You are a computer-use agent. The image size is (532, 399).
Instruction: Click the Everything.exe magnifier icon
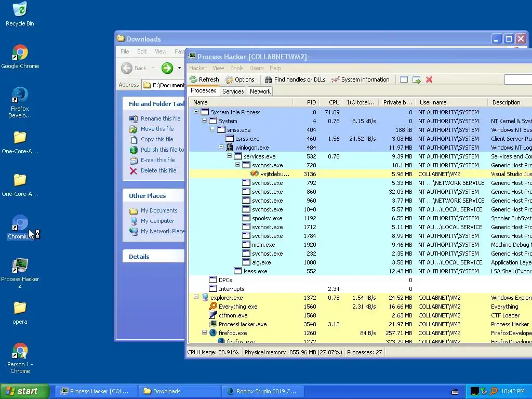click(x=212, y=306)
